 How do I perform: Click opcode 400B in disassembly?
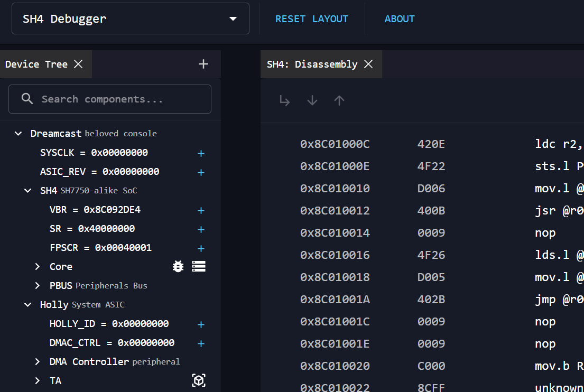[431, 211]
